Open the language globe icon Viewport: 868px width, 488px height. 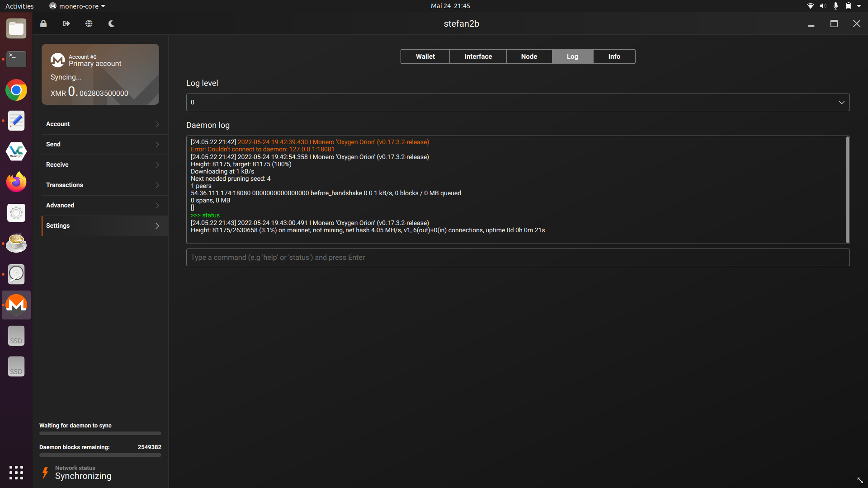89,23
